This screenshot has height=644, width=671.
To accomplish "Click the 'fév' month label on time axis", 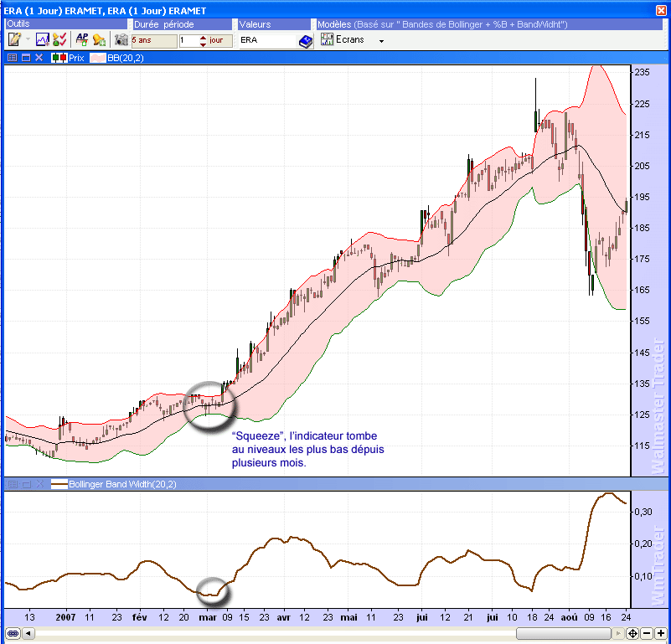I will click(x=140, y=617).
